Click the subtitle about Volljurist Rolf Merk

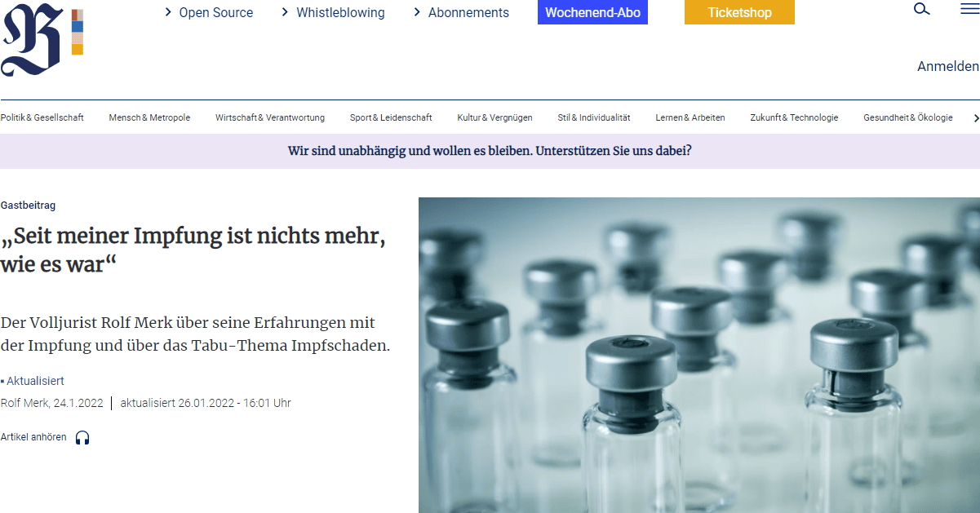tap(196, 334)
